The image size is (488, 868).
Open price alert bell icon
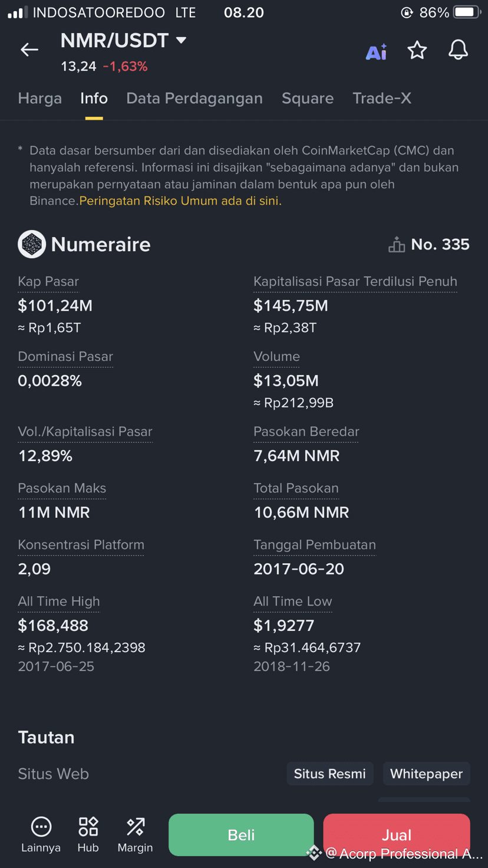pos(458,51)
